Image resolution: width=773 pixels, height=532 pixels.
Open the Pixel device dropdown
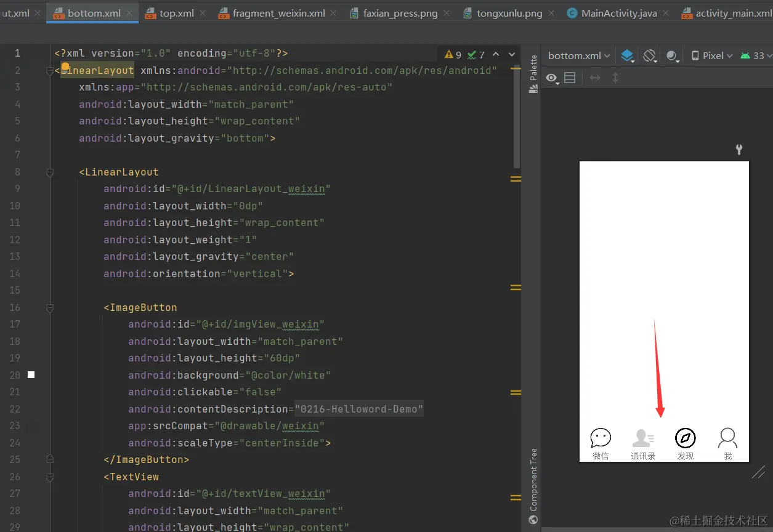712,55
